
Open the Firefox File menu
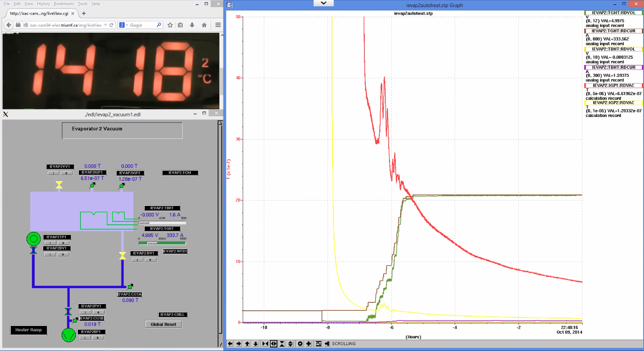pyautogui.click(x=7, y=3)
